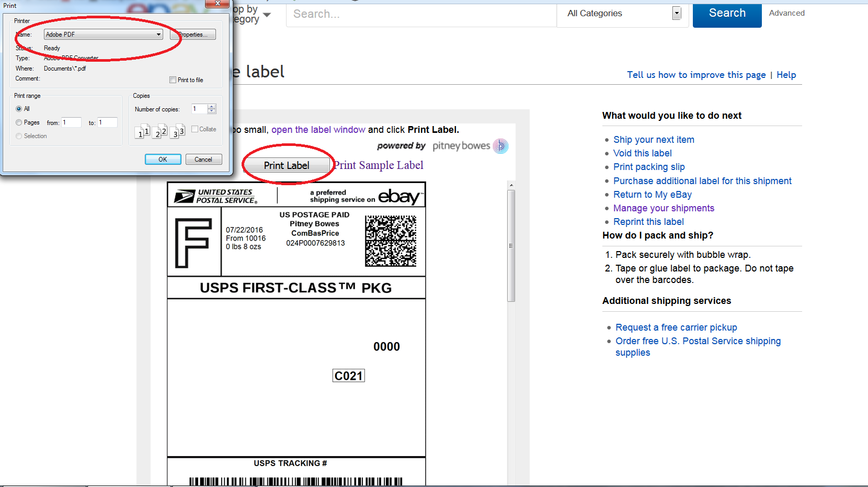Click the label preview vertical scrollbar thumb

tap(511, 246)
